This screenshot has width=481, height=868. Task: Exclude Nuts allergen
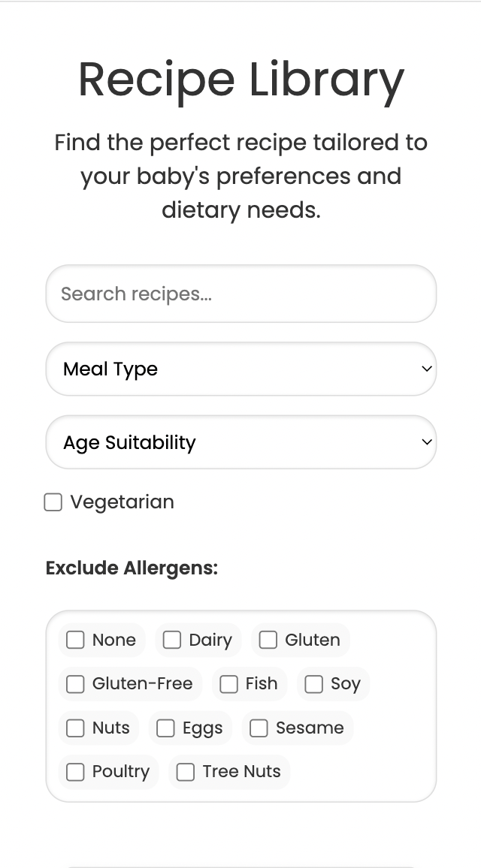pyautogui.click(x=74, y=728)
